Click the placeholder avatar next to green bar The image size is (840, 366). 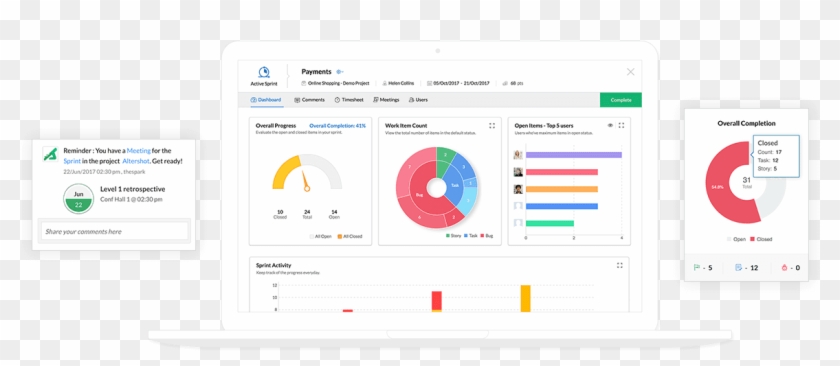click(518, 223)
